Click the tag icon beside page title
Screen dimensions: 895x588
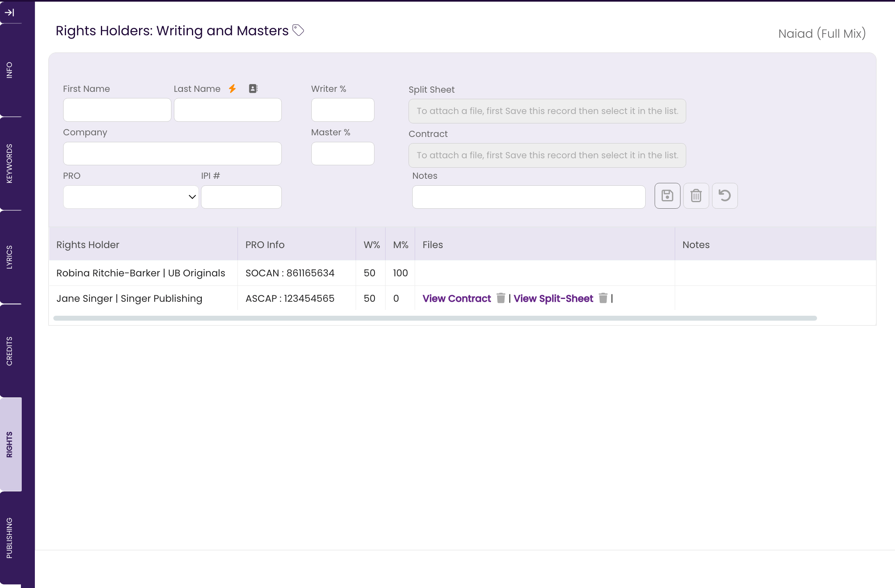tap(298, 30)
